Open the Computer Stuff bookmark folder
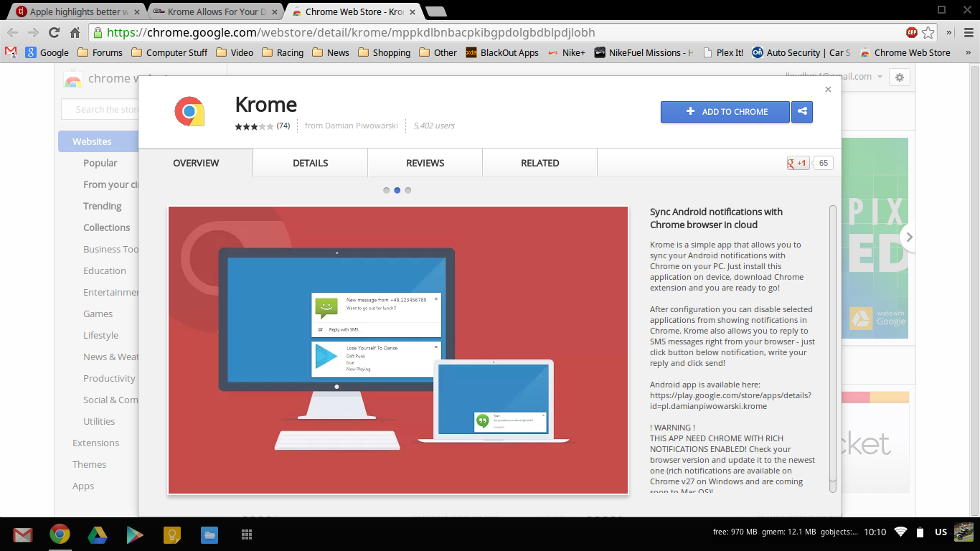This screenshot has width=980, height=551. point(169,52)
